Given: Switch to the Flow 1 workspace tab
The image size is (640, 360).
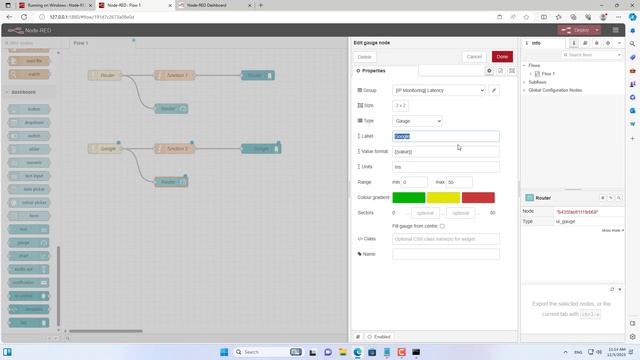Looking at the screenshot, I should pos(81,43).
